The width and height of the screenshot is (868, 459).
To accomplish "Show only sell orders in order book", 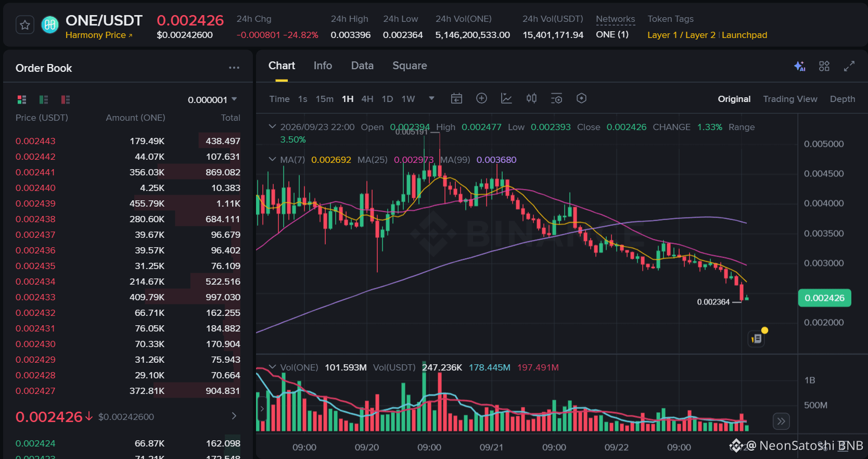I will 66,99.
